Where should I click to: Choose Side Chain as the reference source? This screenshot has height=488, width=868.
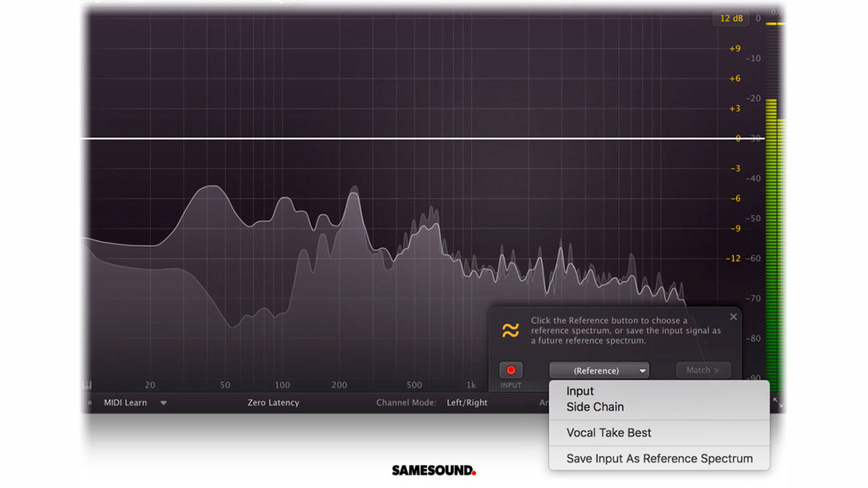[x=595, y=407]
